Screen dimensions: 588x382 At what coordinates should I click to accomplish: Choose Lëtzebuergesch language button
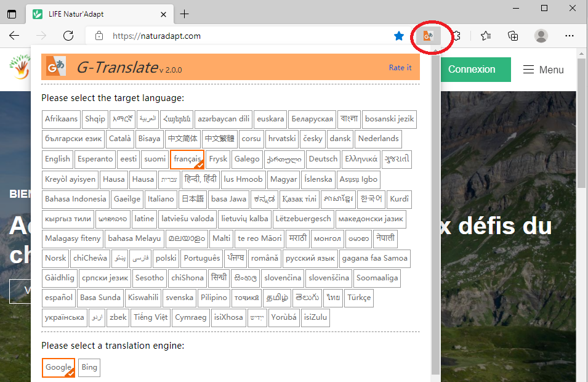[x=304, y=219]
